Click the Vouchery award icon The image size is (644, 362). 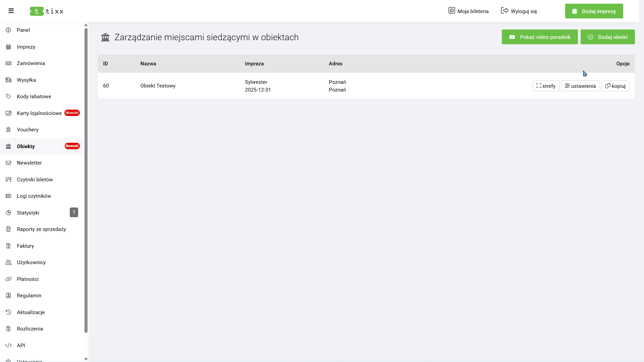click(x=8, y=130)
